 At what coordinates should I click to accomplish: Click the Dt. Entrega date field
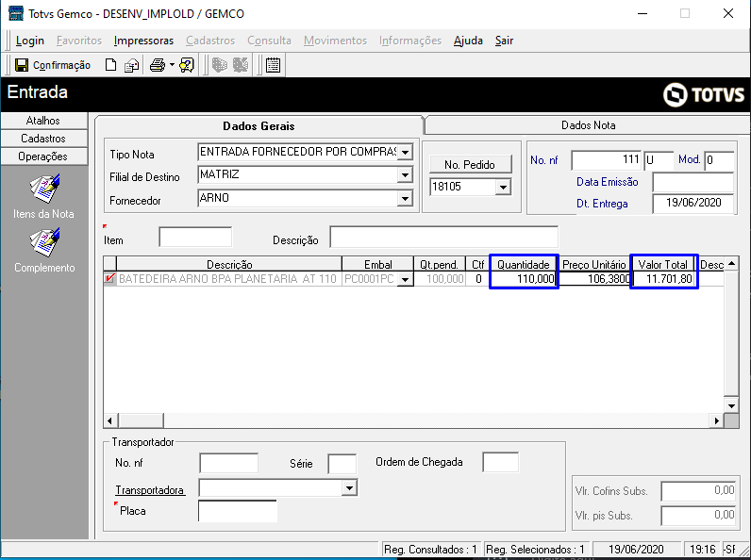click(693, 204)
